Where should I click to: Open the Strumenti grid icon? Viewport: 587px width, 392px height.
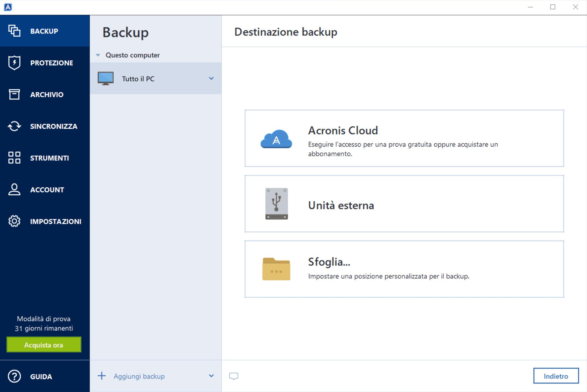point(14,158)
